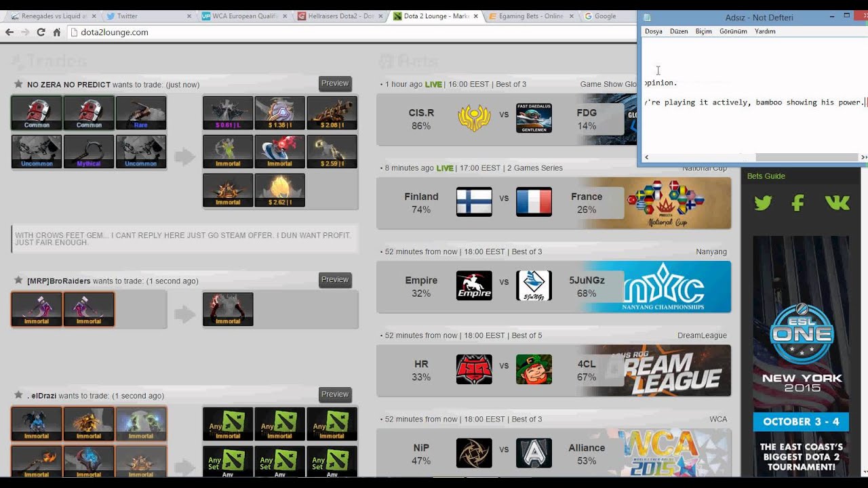Click the France flag icon

point(534,202)
